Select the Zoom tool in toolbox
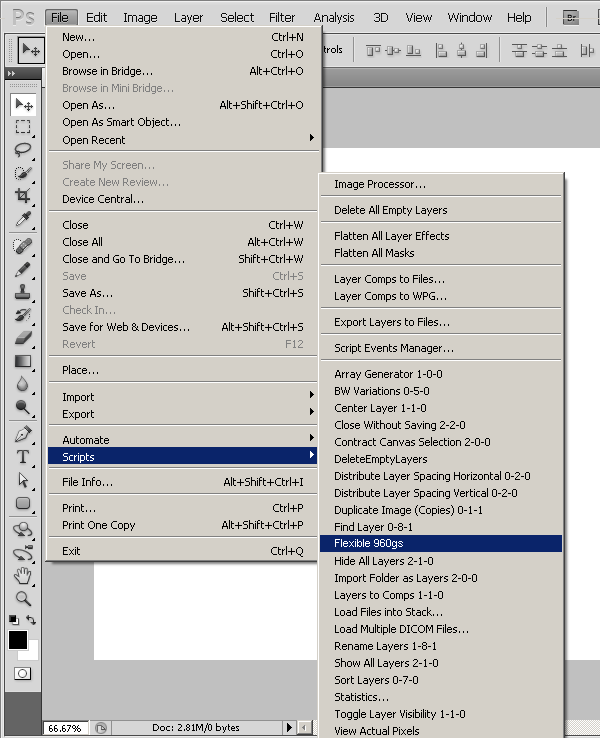This screenshot has width=600, height=738. (x=23, y=599)
